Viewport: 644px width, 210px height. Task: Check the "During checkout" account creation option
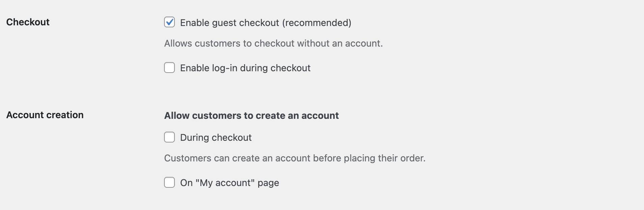(x=169, y=137)
